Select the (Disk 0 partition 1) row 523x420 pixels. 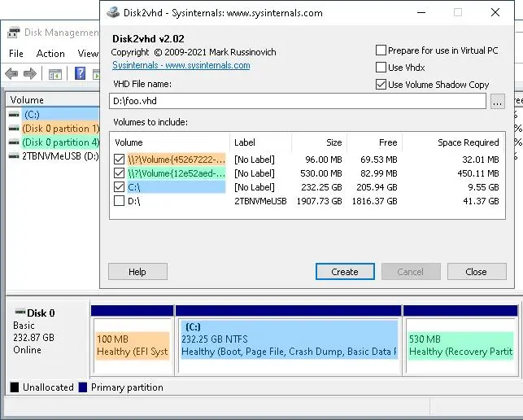click(x=54, y=129)
